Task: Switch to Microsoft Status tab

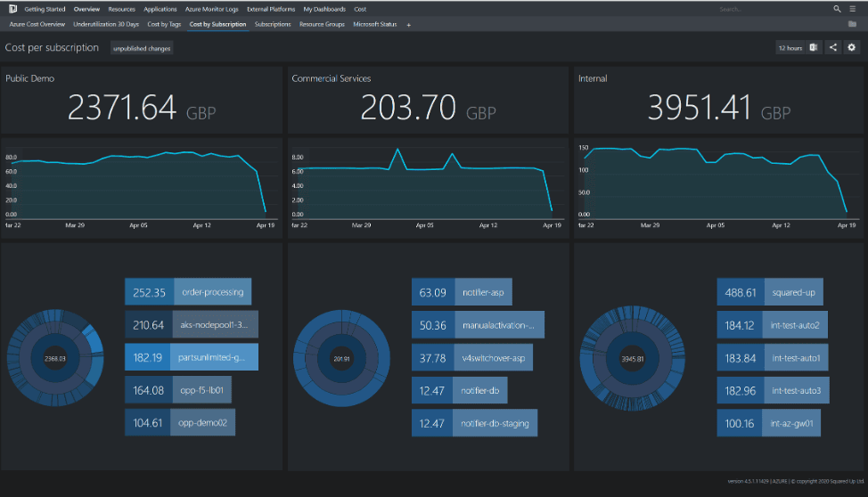Action: click(x=375, y=24)
